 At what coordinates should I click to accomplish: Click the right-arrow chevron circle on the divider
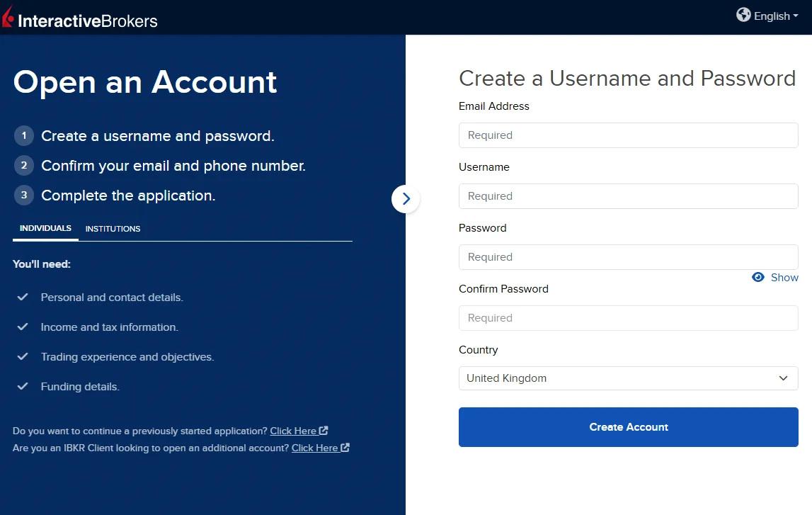click(x=406, y=199)
